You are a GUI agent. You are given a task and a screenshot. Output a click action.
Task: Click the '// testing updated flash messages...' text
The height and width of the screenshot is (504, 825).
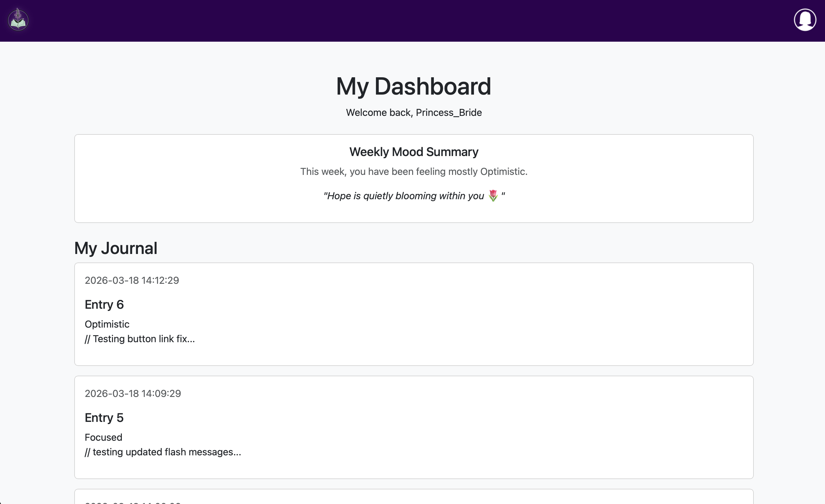coord(163,452)
